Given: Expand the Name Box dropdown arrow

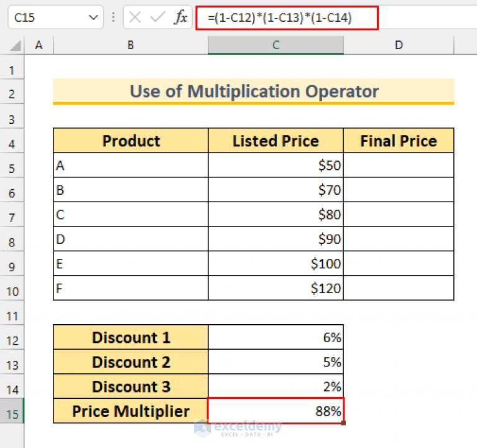Looking at the screenshot, I should (x=93, y=17).
